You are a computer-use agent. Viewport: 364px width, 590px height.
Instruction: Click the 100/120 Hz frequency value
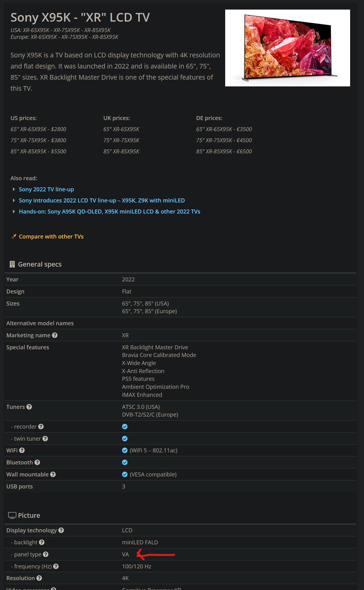point(136,566)
